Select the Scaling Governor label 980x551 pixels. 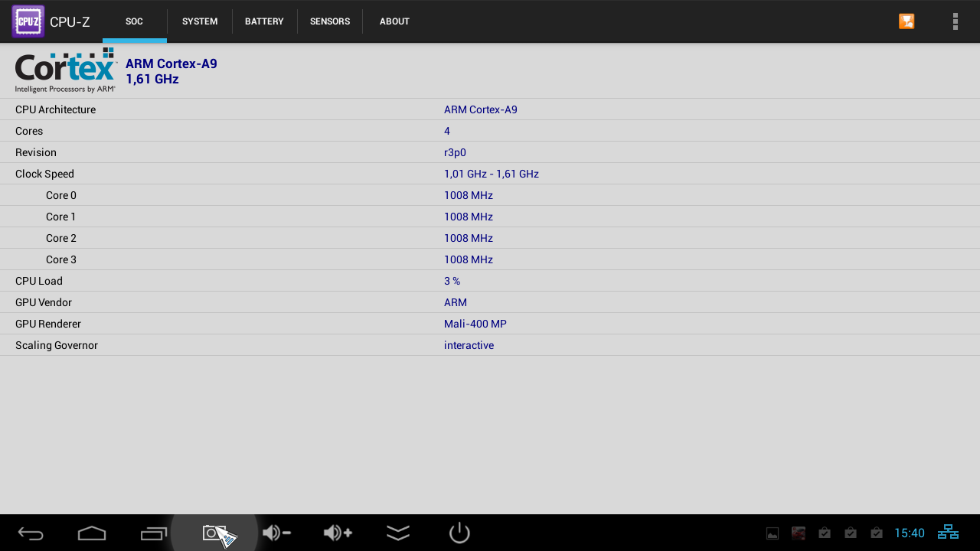pyautogui.click(x=57, y=345)
